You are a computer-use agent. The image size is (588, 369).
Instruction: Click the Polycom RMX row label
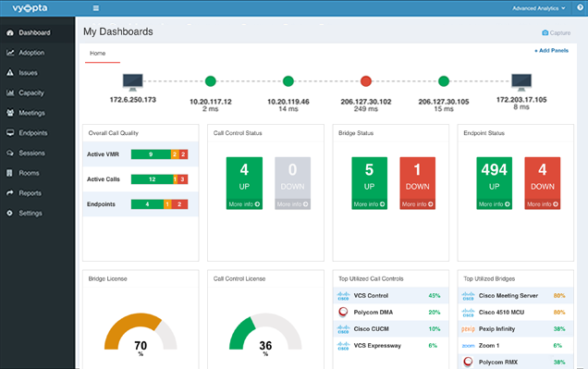pos(498,363)
